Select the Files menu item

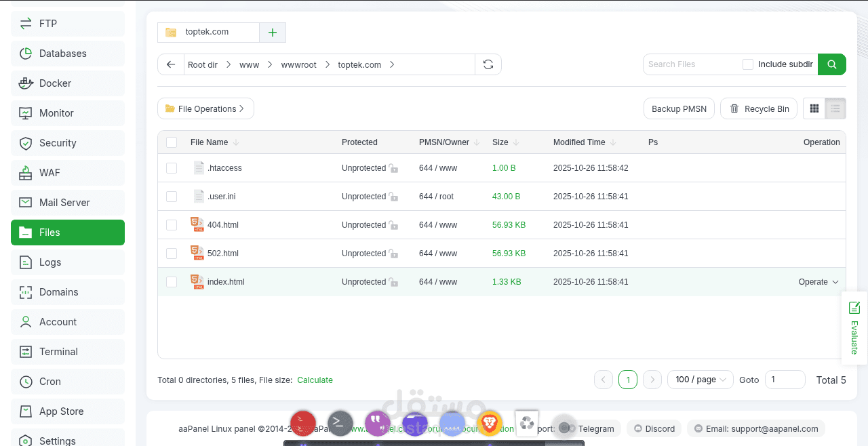tap(68, 232)
